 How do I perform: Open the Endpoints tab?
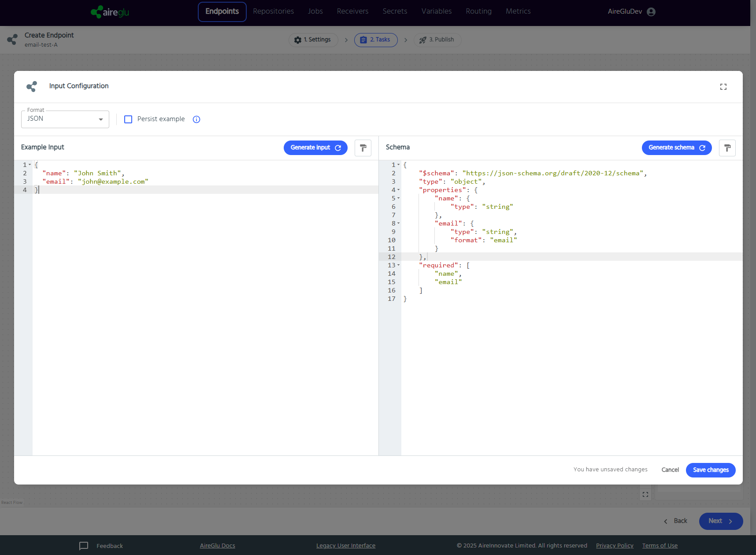(x=222, y=11)
